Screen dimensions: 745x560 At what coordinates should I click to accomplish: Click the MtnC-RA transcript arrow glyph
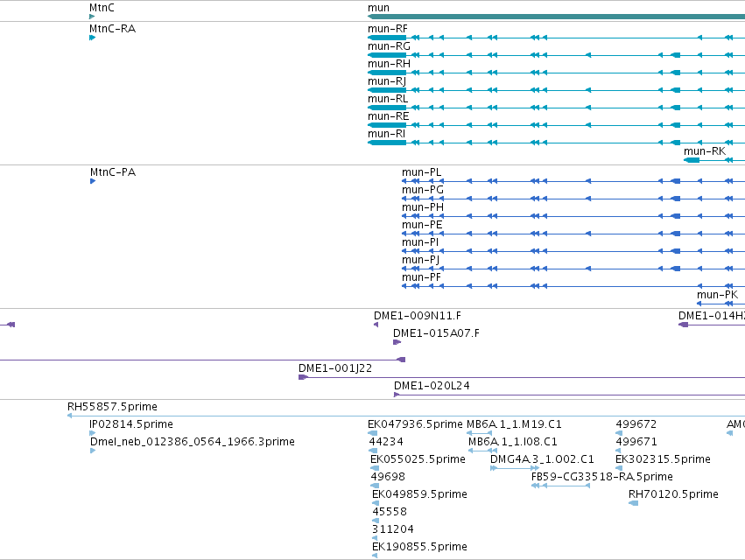coord(92,38)
